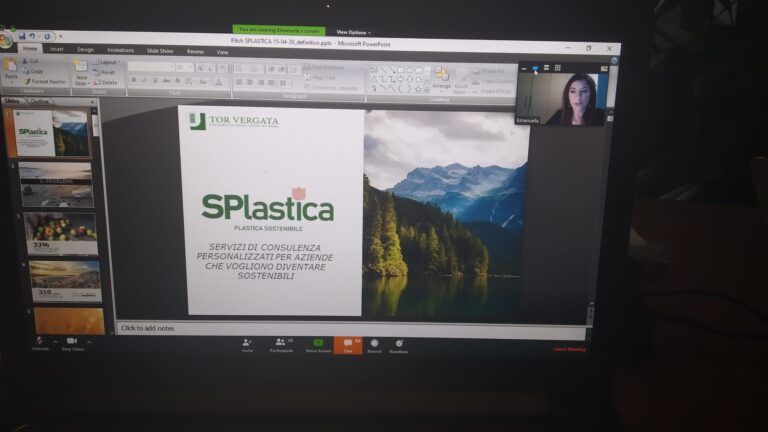Open Zoom Reactions
768x432 pixels.
[399, 345]
